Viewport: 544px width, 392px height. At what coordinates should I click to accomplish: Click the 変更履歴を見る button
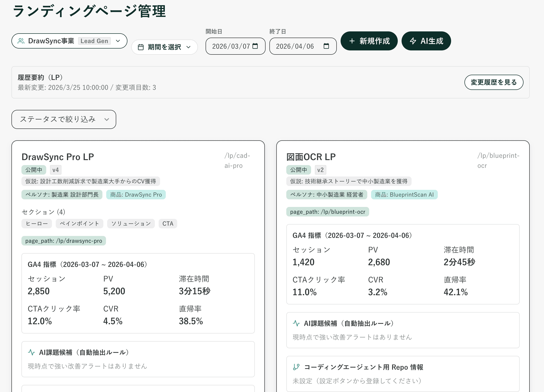coord(494,82)
